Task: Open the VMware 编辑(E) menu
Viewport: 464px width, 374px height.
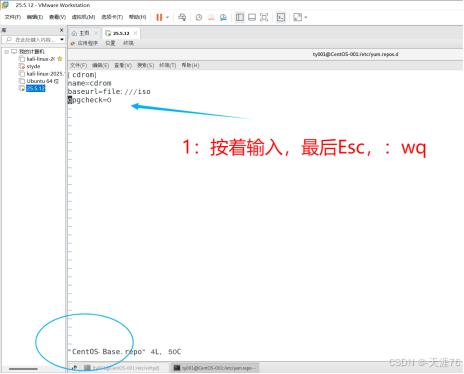Action: (35, 17)
